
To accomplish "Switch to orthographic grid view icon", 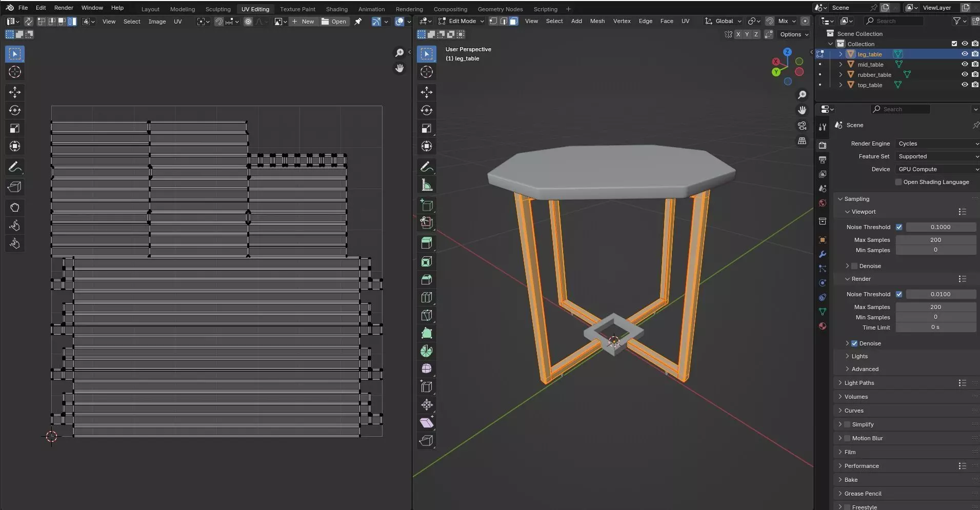I will coord(802,141).
